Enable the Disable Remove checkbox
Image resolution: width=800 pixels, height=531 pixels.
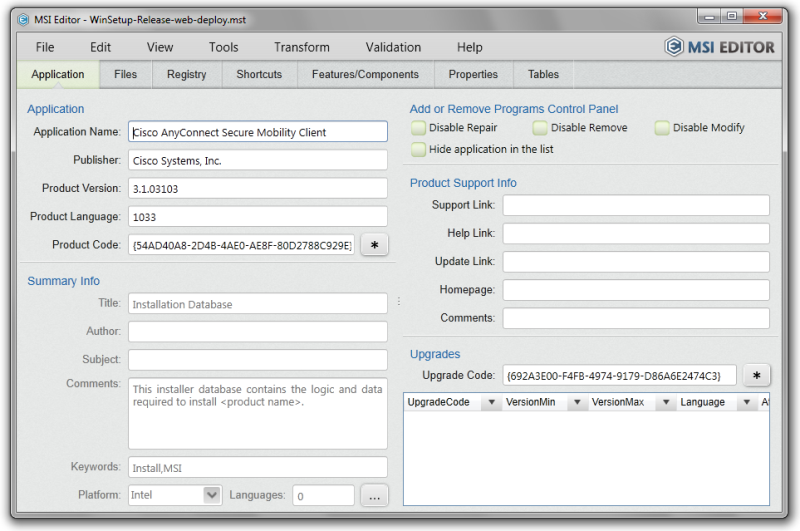pyautogui.click(x=540, y=128)
